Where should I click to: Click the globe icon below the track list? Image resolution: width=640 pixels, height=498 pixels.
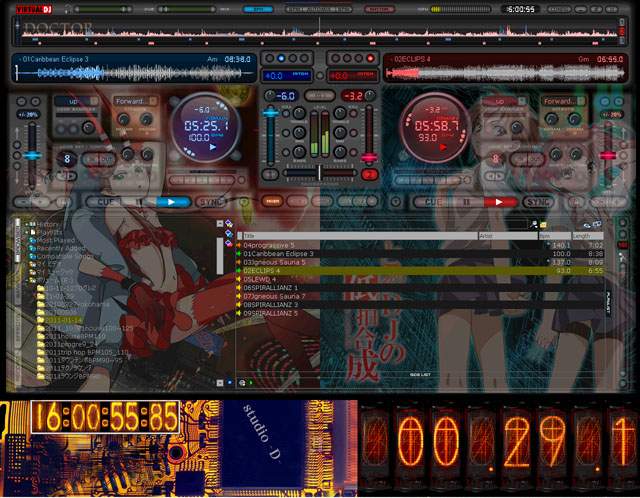pos(242,383)
